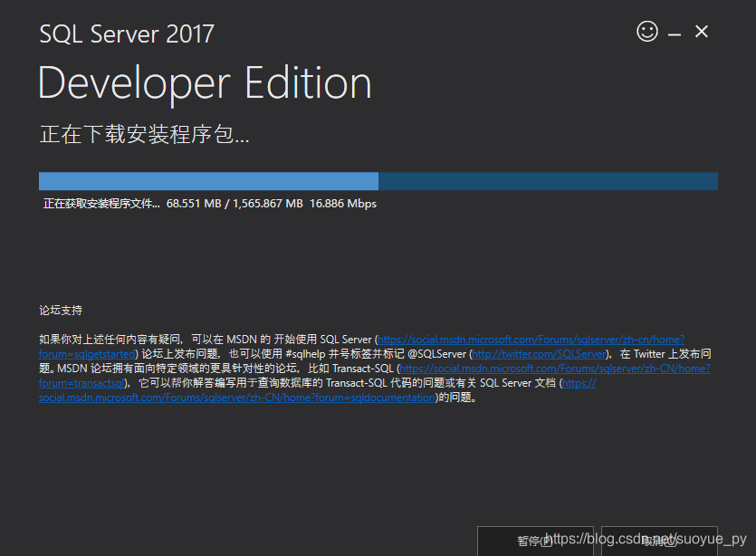This screenshot has height=556, width=756.
Task: Click the '16.886 Mbps' speed text
Action: (343, 204)
